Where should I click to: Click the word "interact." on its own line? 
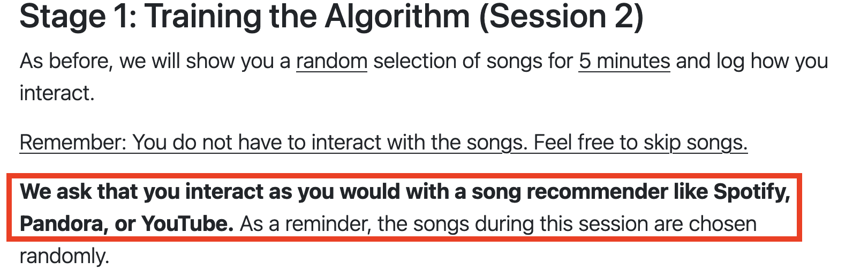pyautogui.click(x=57, y=94)
